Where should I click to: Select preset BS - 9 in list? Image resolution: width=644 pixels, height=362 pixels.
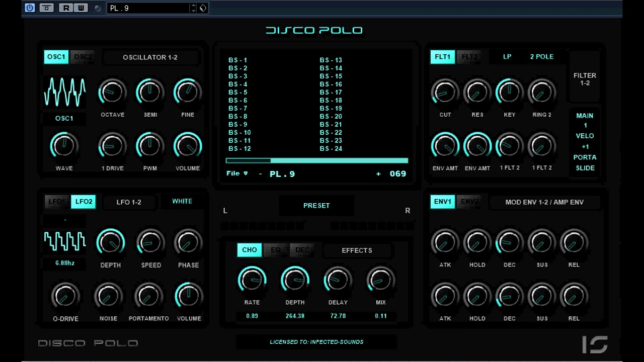click(x=238, y=125)
